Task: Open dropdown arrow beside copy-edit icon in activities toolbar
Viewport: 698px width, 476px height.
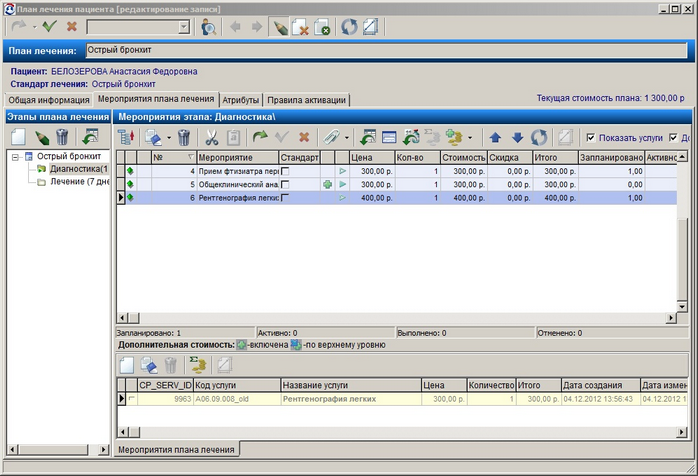Action: 169,138
